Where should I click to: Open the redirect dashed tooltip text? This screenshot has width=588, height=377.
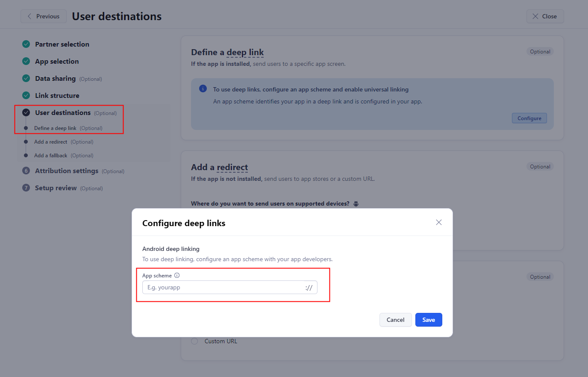click(232, 167)
